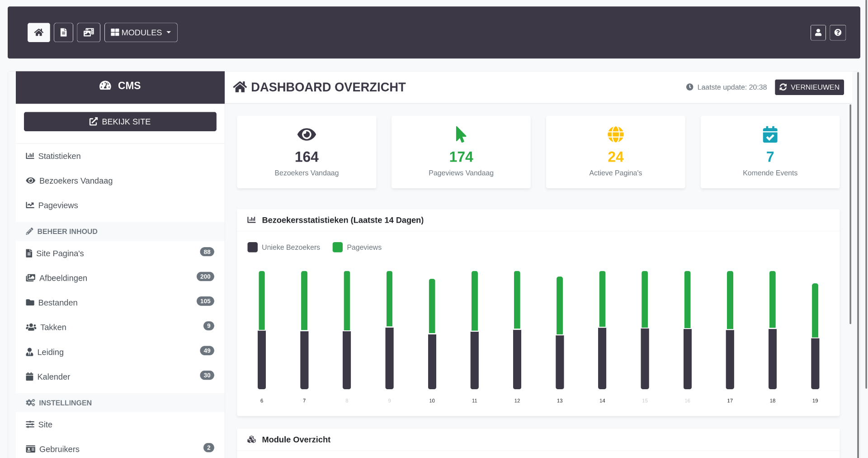
Task: Click the home icon in top navbar
Action: 39,33
